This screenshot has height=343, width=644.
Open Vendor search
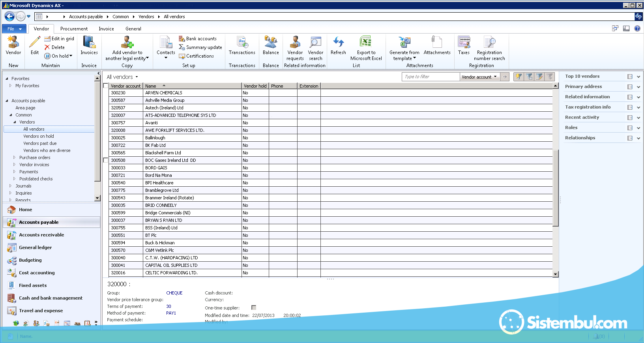pyautogui.click(x=316, y=48)
